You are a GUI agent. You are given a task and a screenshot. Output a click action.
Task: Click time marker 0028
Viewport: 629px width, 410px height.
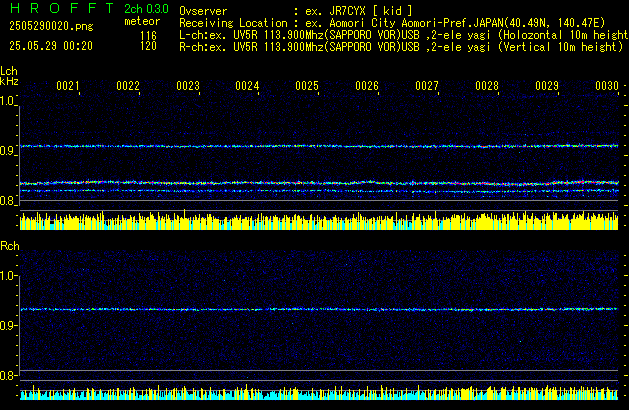point(487,86)
